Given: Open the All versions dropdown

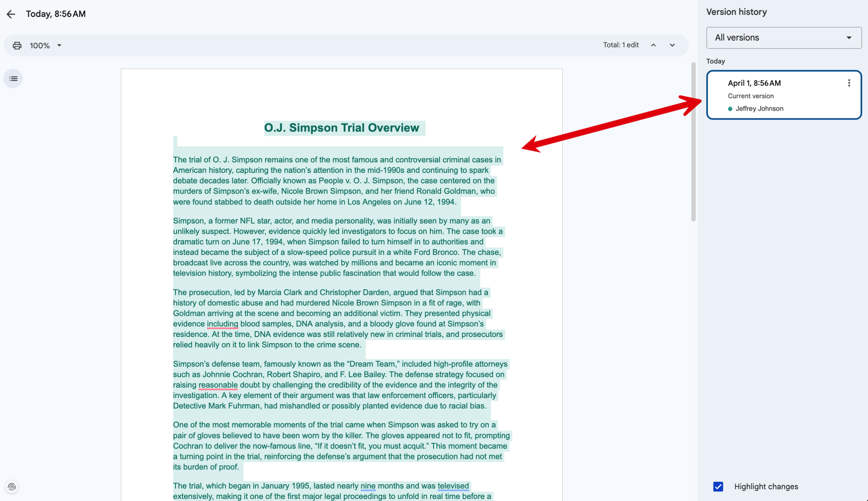Looking at the screenshot, I should pos(784,38).
